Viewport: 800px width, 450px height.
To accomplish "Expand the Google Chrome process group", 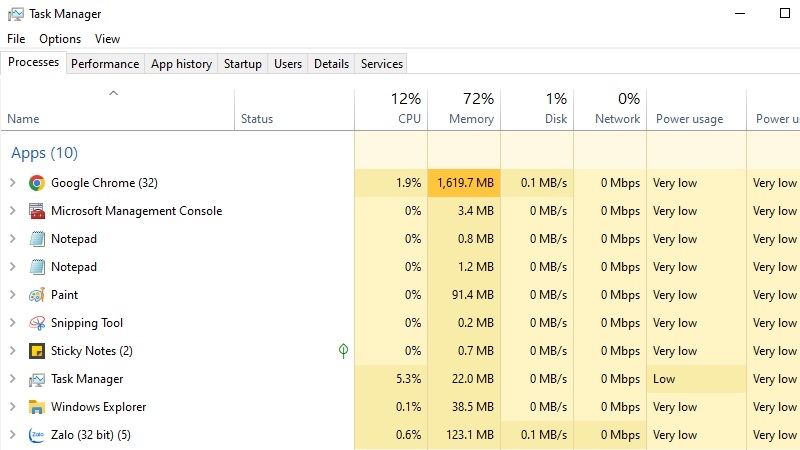I will click(12, 183).
